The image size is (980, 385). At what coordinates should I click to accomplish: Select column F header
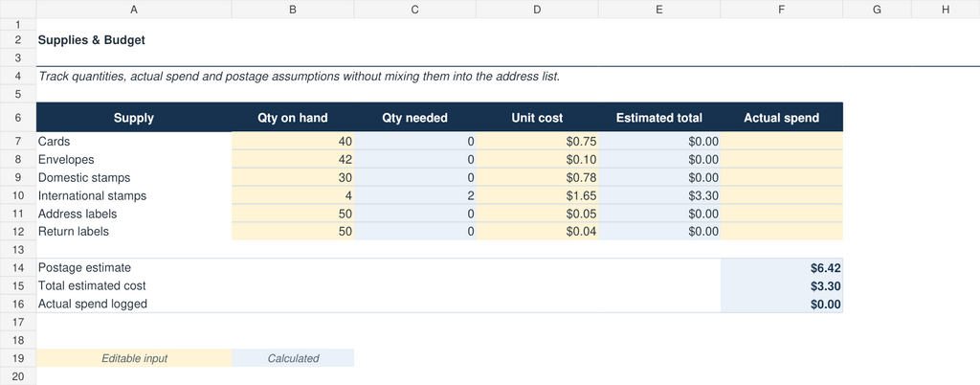point(781,10)
